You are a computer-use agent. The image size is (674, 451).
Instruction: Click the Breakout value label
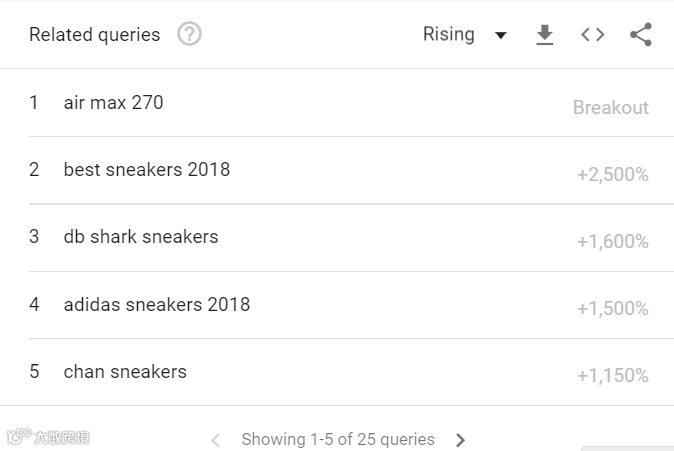(x=610, y=107)
